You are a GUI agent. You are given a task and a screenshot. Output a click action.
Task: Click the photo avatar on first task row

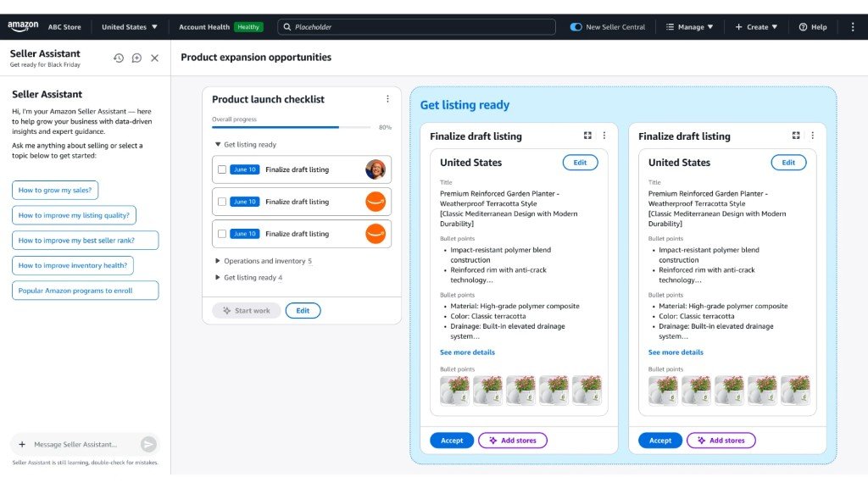376,169
